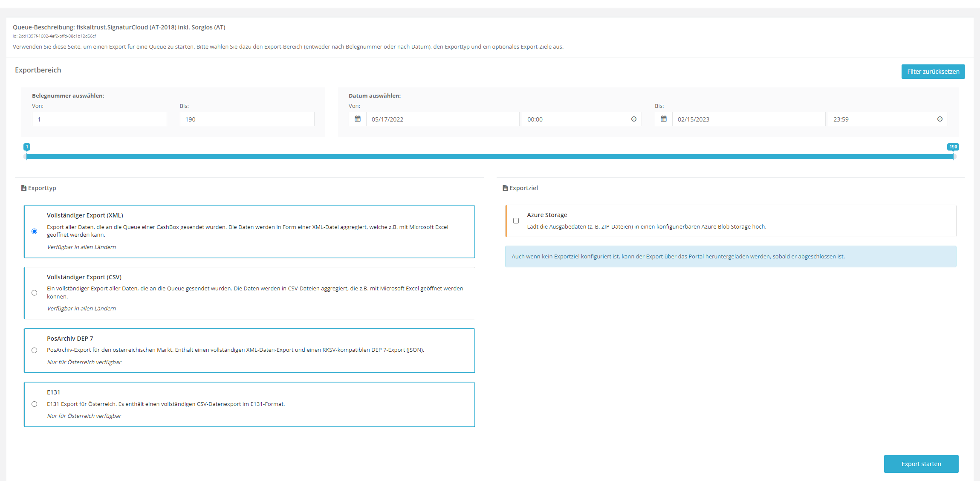
Task: Start the export with Export starten
Action: [921, 464]
